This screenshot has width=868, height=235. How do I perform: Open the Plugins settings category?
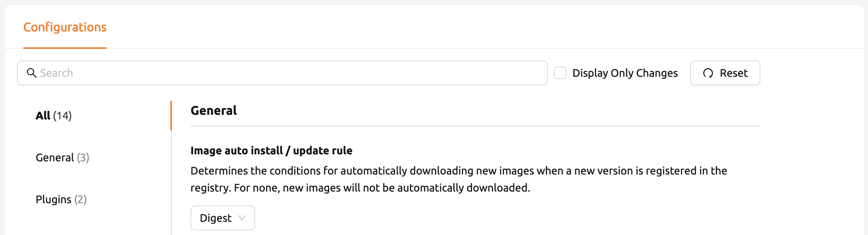point(61,199)
